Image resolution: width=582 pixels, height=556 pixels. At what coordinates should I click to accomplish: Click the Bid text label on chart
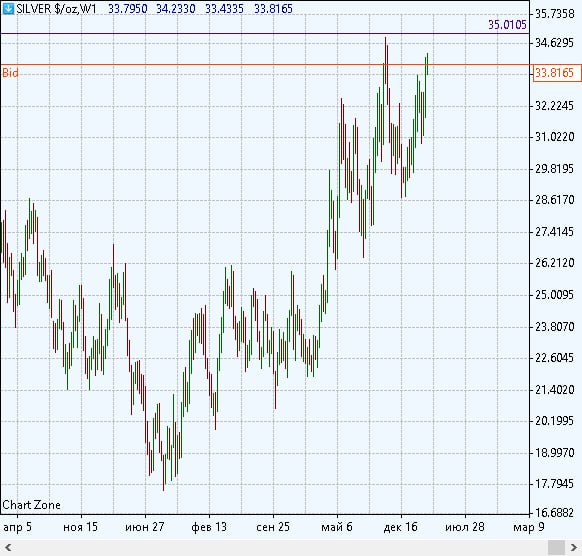click(10, 73)
